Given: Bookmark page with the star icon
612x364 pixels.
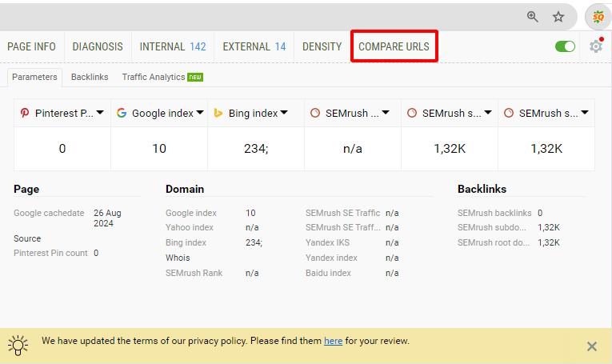Looking at the screenshot, I should 558,17.
